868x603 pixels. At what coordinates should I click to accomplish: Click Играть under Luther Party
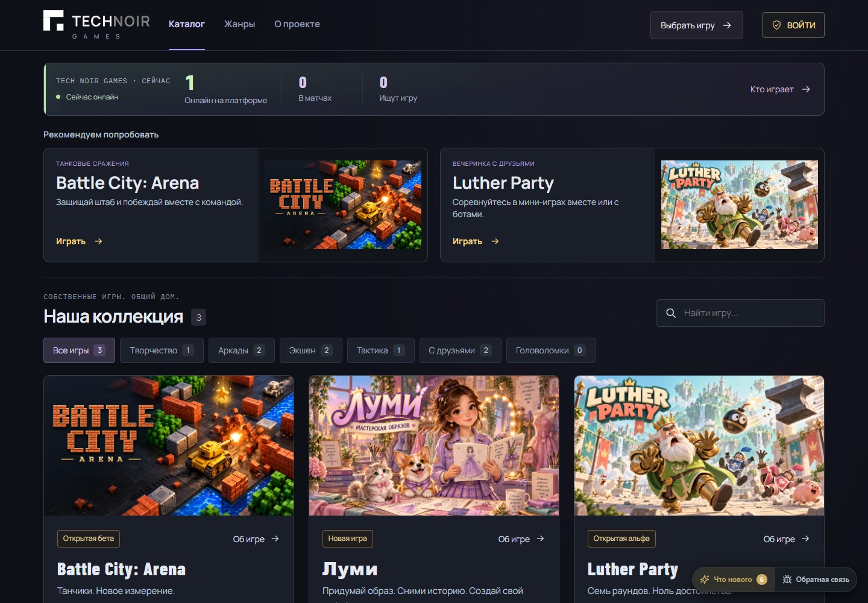tap(476, 241)
